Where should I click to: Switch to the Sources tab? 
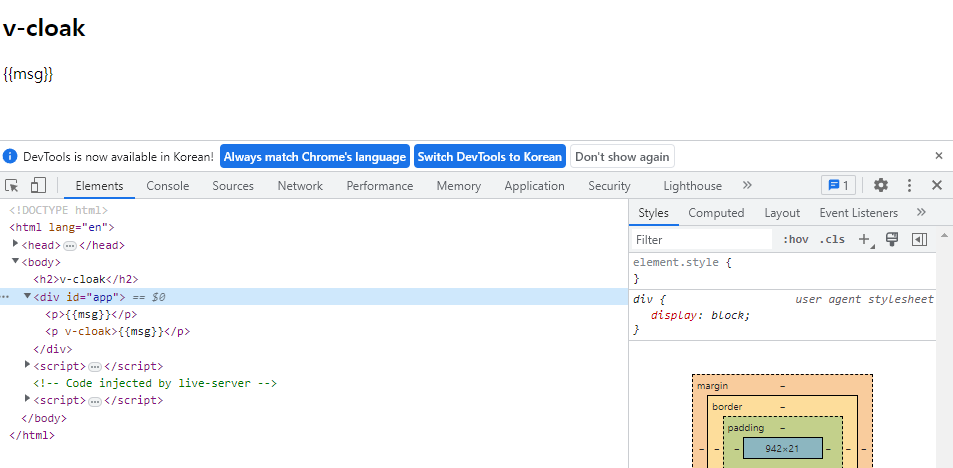[233, 186]
